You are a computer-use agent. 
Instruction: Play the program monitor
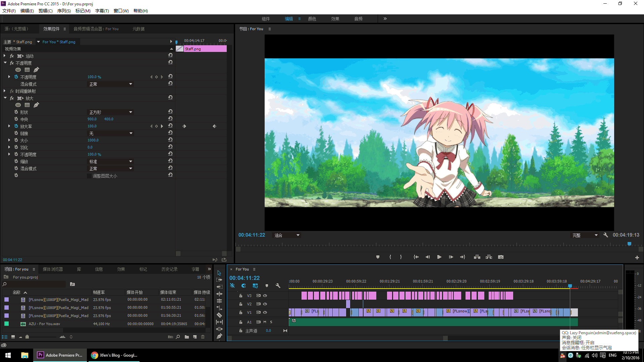coord(439,257)
